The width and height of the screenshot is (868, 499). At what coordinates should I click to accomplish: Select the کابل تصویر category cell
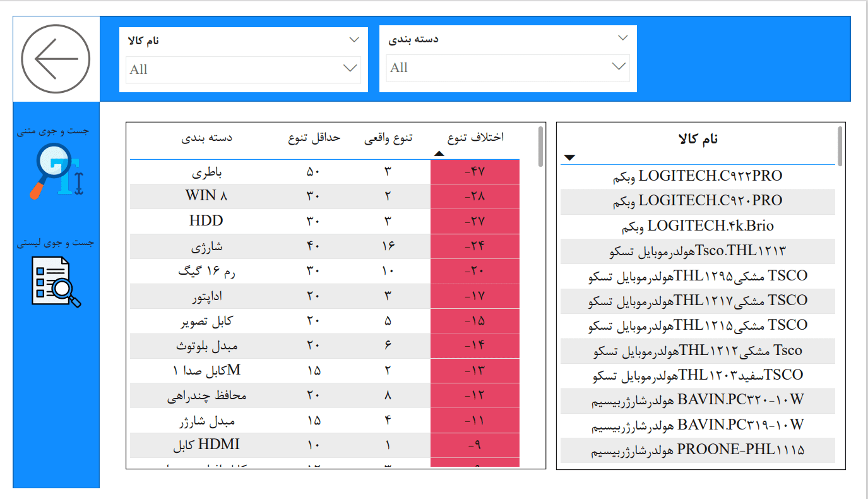[206, 321]
